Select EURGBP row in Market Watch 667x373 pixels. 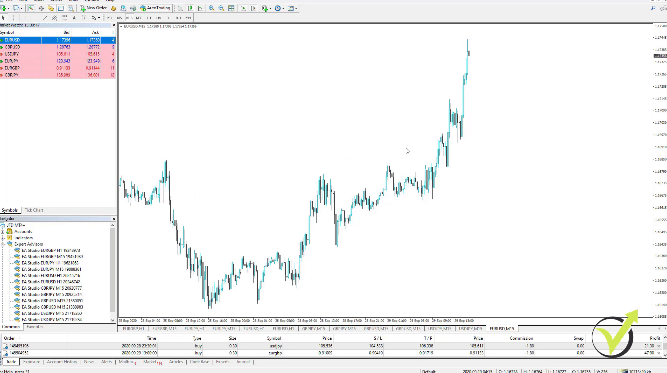point(58,68)
